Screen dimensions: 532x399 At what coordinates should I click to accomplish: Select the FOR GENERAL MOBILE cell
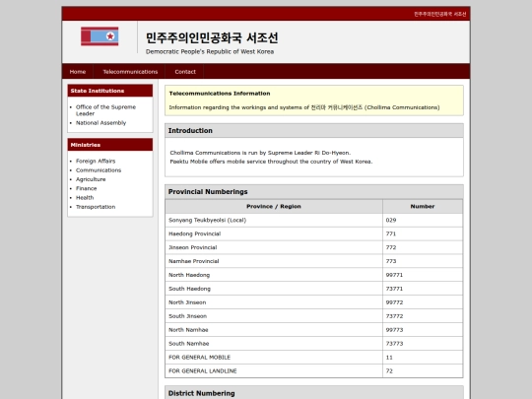(274, 358)
